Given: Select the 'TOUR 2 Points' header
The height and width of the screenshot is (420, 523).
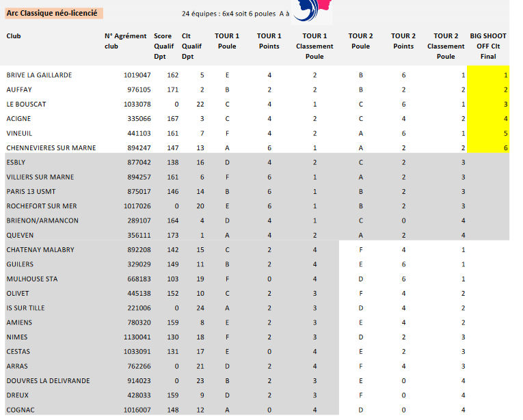Looking at the screenshot, I should click(x=403, y=41).
